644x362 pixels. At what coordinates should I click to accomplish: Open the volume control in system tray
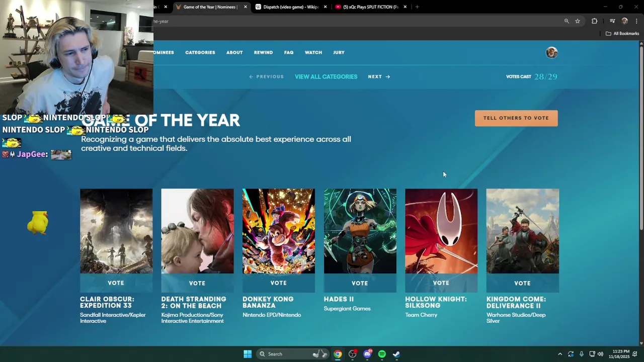(x=600, y=354)
